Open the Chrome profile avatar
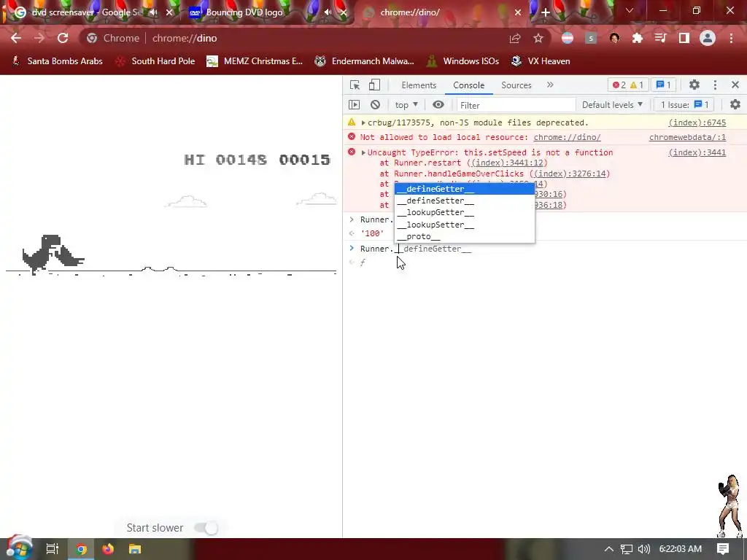Screen dimensions: 747x560 coord(708,38)
